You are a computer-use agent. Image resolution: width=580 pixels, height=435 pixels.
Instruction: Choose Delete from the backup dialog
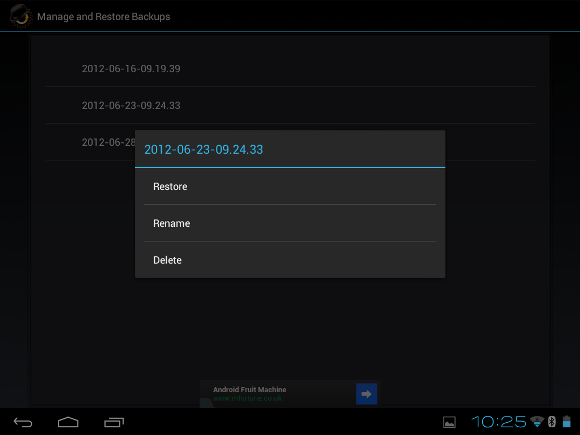290,260
